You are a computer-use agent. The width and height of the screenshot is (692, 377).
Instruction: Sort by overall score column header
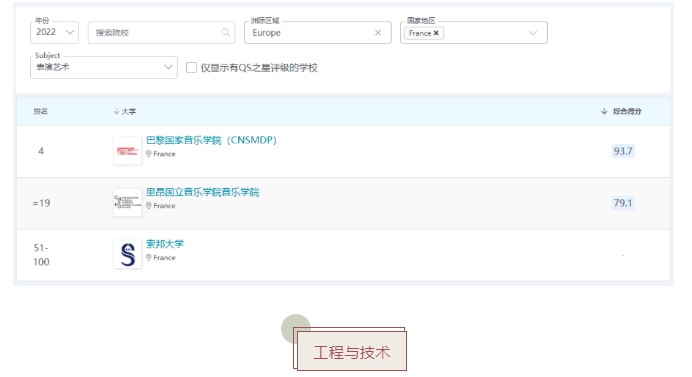tap(621, 111)
